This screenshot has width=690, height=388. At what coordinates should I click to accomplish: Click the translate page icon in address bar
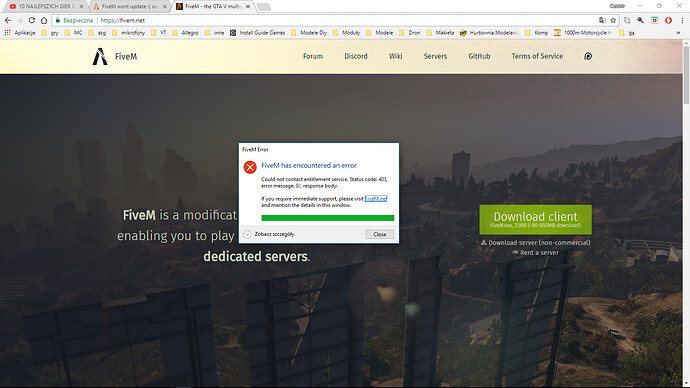coord(602,20)
